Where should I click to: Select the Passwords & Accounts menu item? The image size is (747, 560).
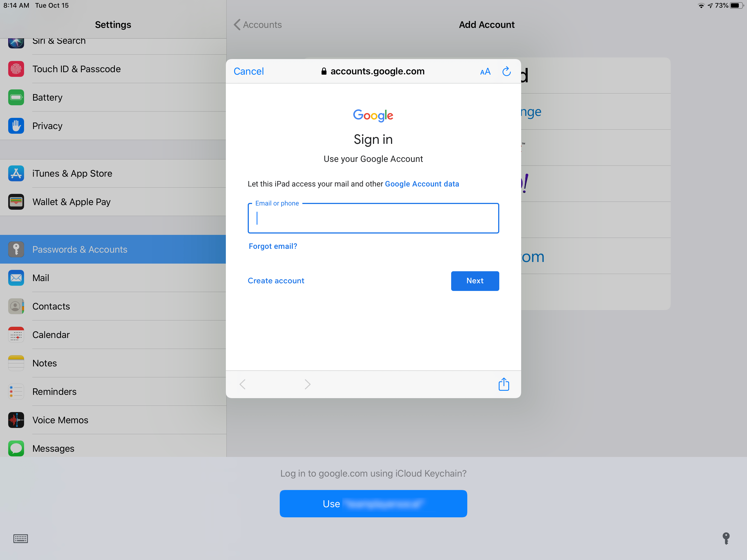(x=113, y=249)
